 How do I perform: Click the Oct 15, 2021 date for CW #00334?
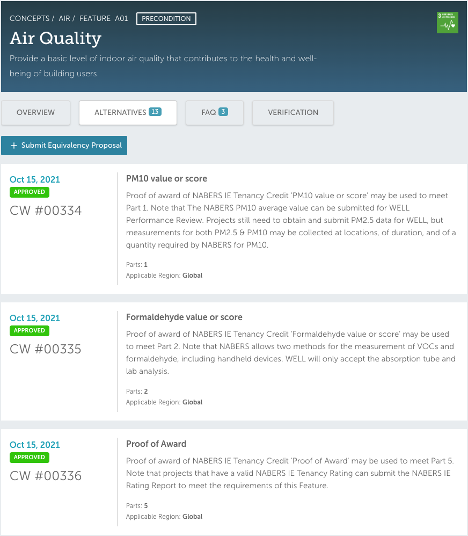pos(35,179)
